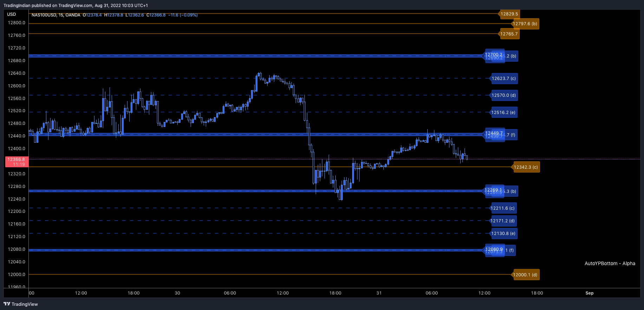The width and height of the screenshot is (644, 310).
Task: Click the 12700.2 blue level label
Action: [x=494, y=55]
